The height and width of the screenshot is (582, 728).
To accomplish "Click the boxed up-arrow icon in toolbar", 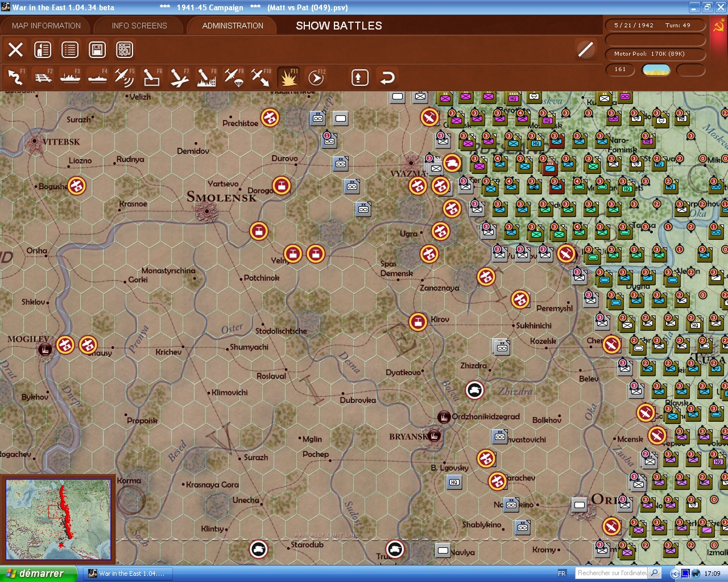I will coord(359,77).
